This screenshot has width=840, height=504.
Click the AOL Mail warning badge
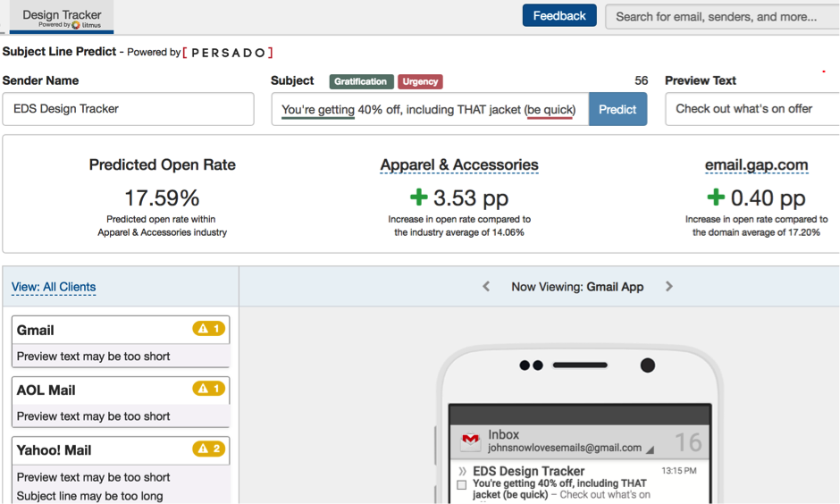click(x=209, y=389)
